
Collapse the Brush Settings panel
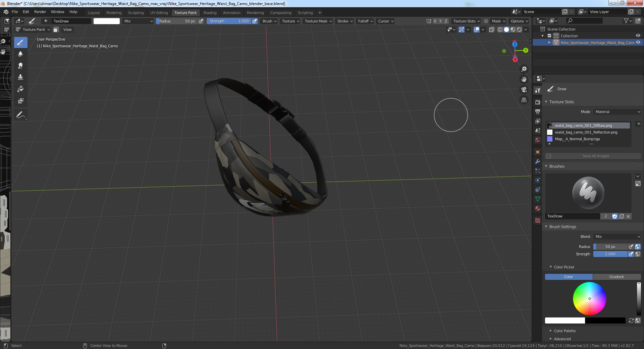[546, 227]
